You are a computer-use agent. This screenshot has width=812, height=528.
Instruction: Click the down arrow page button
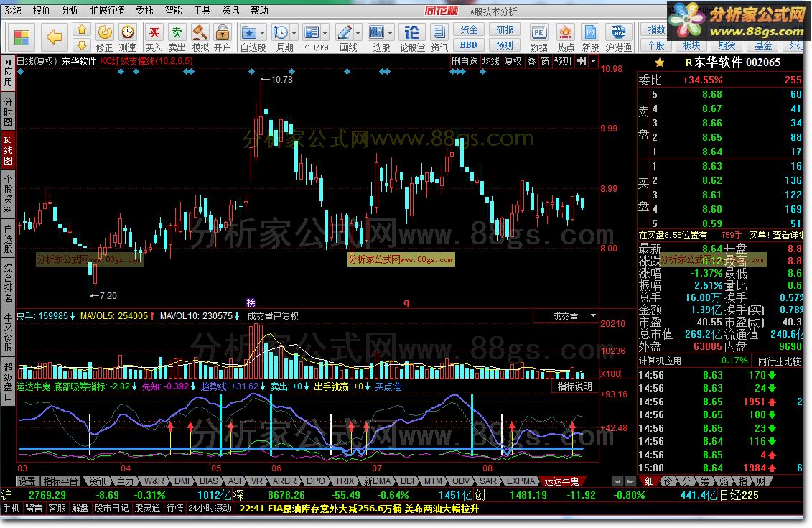[82, 45]
